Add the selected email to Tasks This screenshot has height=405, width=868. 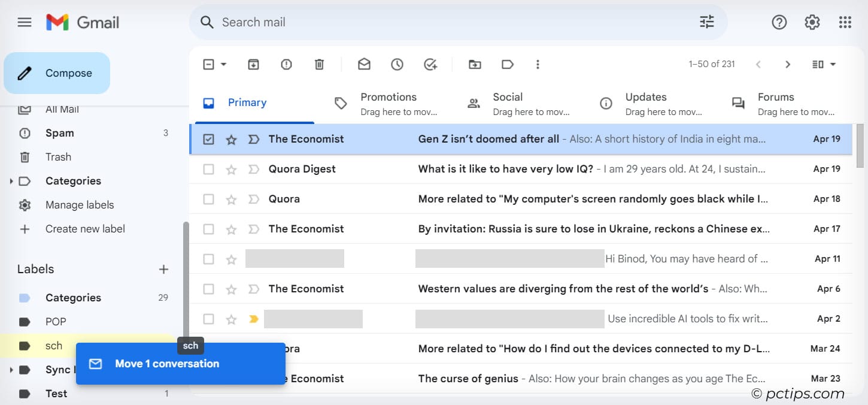click(430, 64)
